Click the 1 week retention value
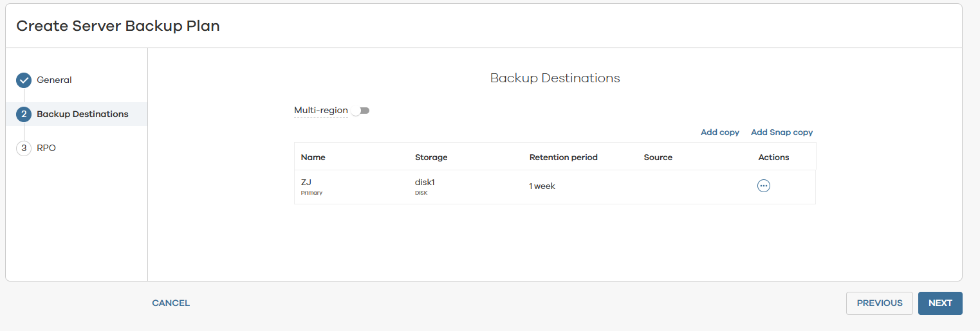The height and width of the screenshot is (331, 980). (542, 186)
